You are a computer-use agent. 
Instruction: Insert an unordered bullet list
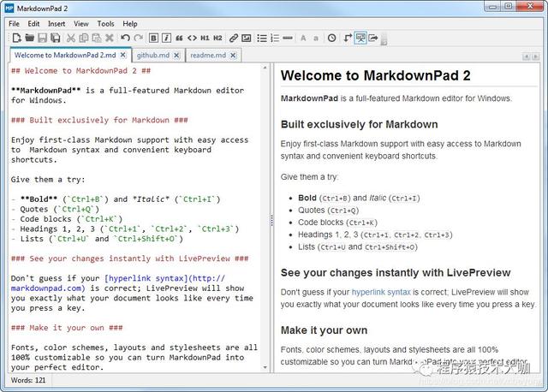click(262, 38)
